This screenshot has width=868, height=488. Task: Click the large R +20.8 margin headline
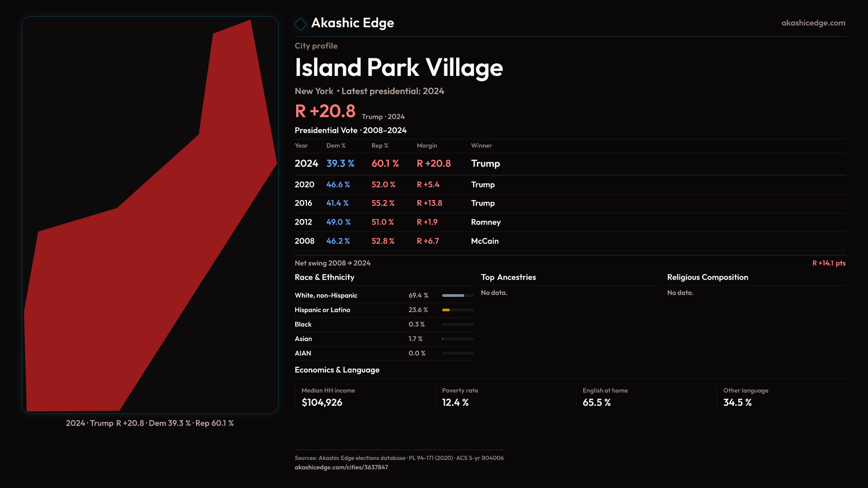tap(325, 111)
